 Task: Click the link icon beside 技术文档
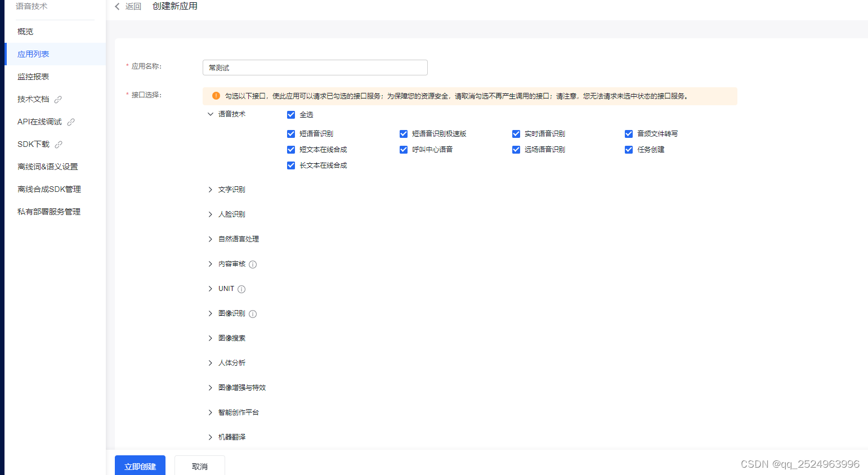(58, 100)
